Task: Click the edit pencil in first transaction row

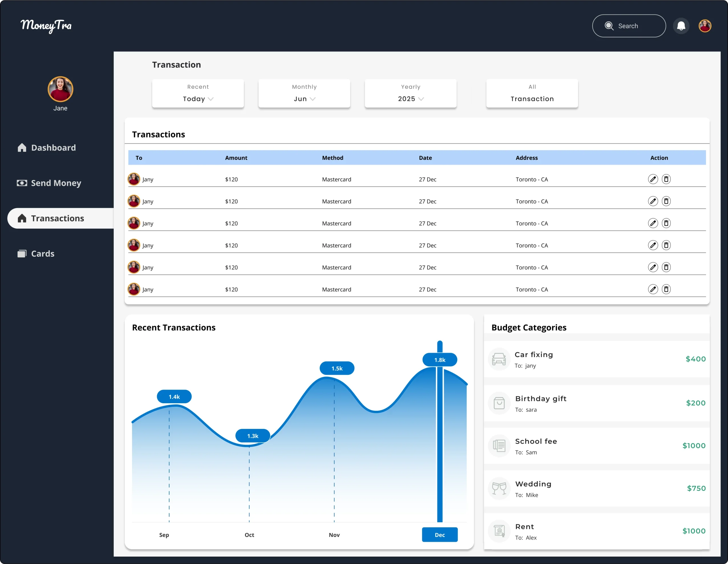Action: [x=653, y=179]
